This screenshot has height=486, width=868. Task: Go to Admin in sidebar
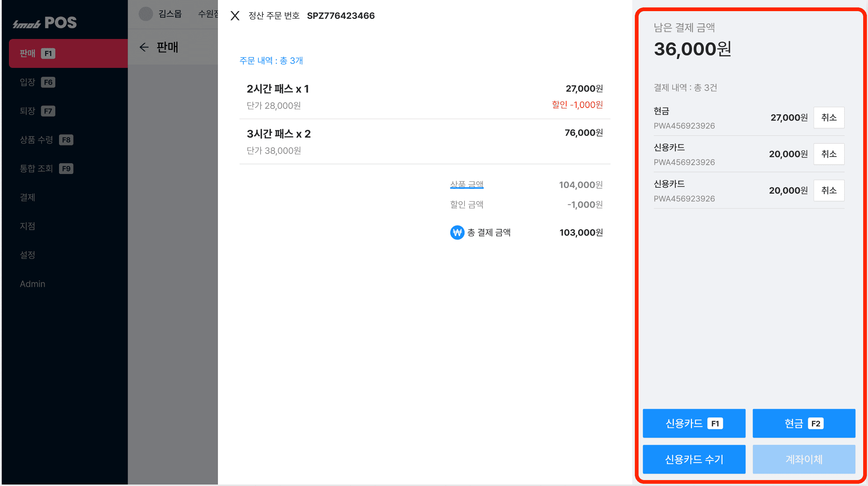pyautogui.click(x=33, y=284)
